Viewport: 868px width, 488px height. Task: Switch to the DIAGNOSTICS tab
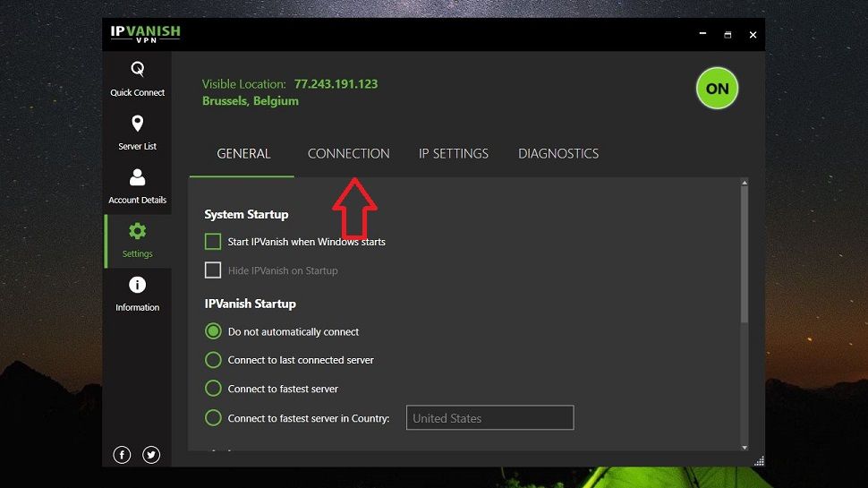pos(558,153)
